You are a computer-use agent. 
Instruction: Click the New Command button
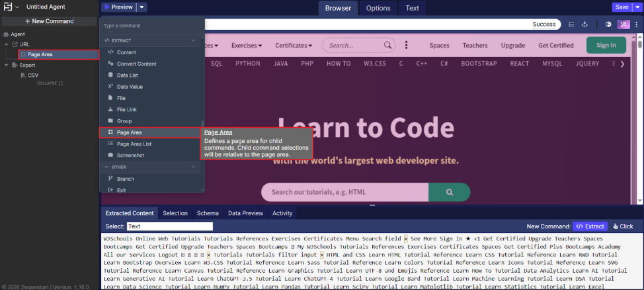click(x=50, y=21)
